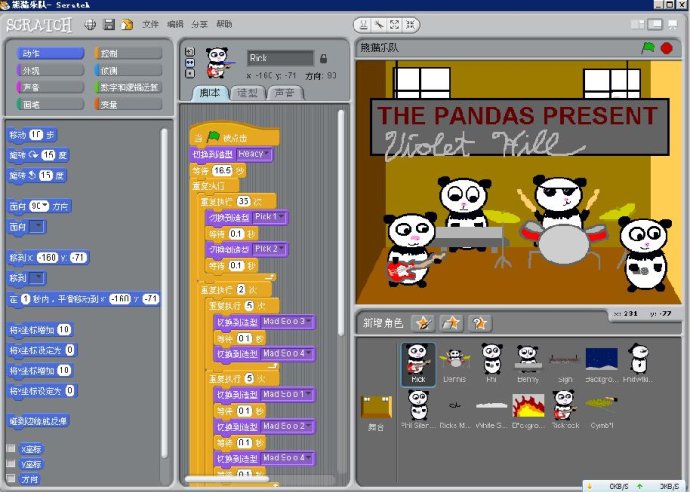Switch to small stage view mode
The height and width of the screenshot is (492, 690).
coord(637,24)
